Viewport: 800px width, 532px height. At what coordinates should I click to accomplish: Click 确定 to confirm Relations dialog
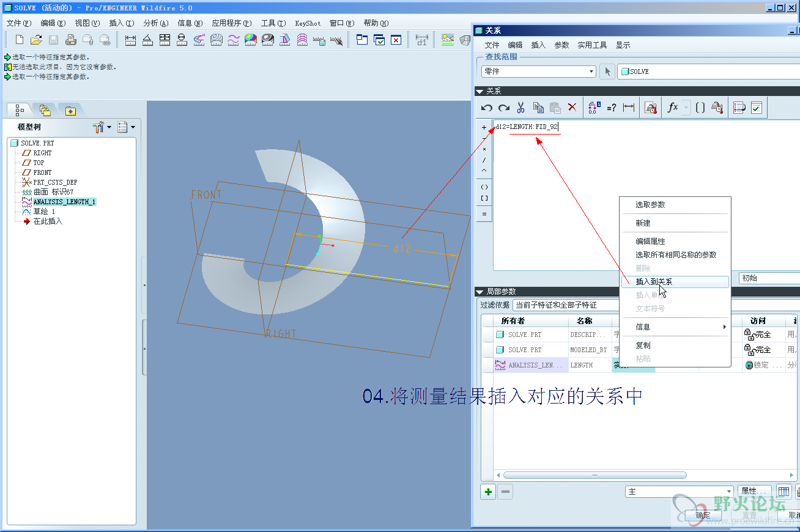[x=703, y=515]
